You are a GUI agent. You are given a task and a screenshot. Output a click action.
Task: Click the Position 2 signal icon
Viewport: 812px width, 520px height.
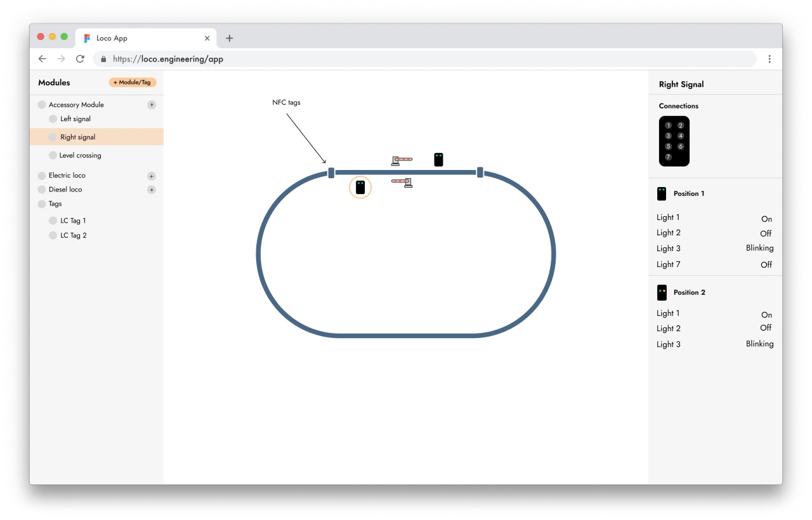662,292
